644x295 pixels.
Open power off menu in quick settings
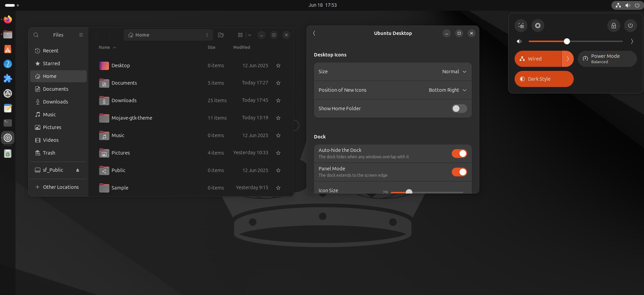coord(631,26)
